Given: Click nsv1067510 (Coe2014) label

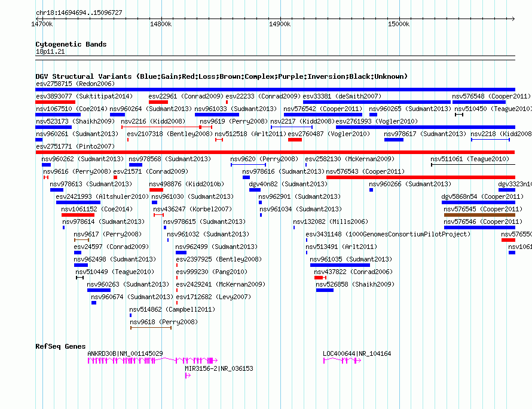Looking at the screenshot, I should pyautogui.click(x=72, y=109).
